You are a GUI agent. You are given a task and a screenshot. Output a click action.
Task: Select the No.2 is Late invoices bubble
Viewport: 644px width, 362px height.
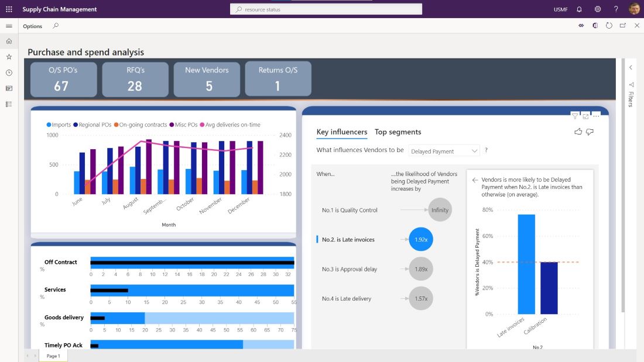pyautogui.click(x=420, y=239)
